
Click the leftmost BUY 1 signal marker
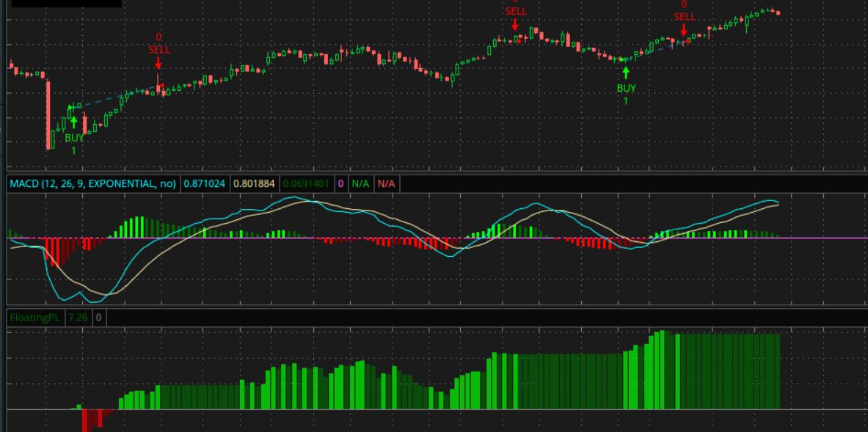click(74, 135)
